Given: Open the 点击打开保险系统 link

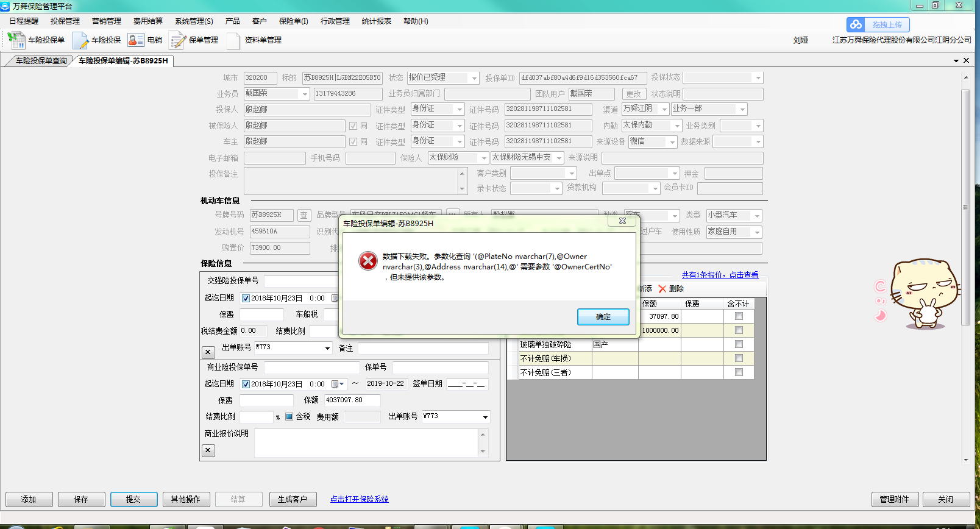Looking at the screenshot, I should (x=359, y=499).
